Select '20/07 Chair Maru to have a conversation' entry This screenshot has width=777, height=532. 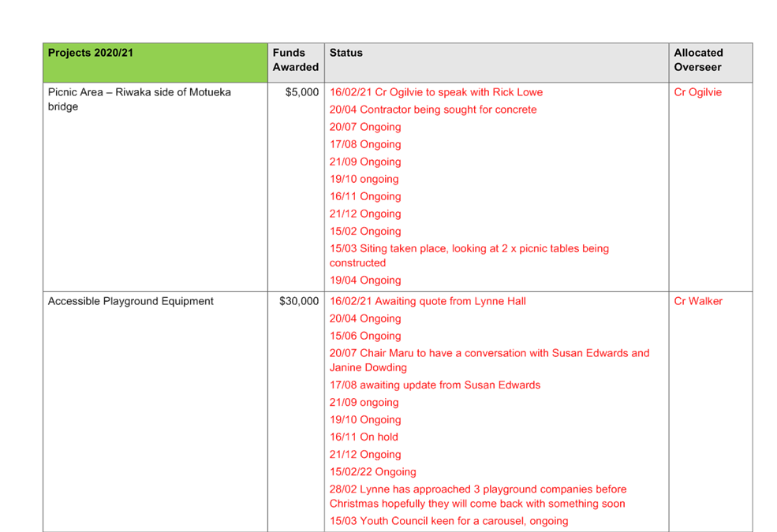pyautogui.click(x=490, y=360)
